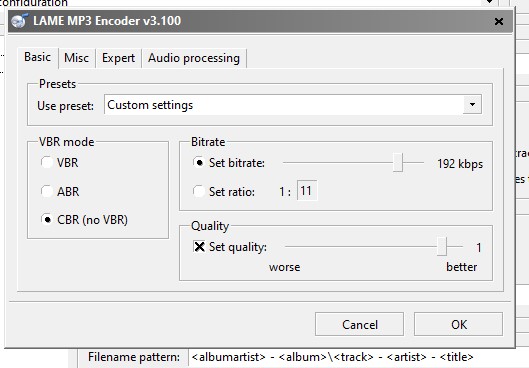The width and height of the screenshot is (529, 368).
Task: Click the quality slider thumb
Action: click(x=442, y=246)
